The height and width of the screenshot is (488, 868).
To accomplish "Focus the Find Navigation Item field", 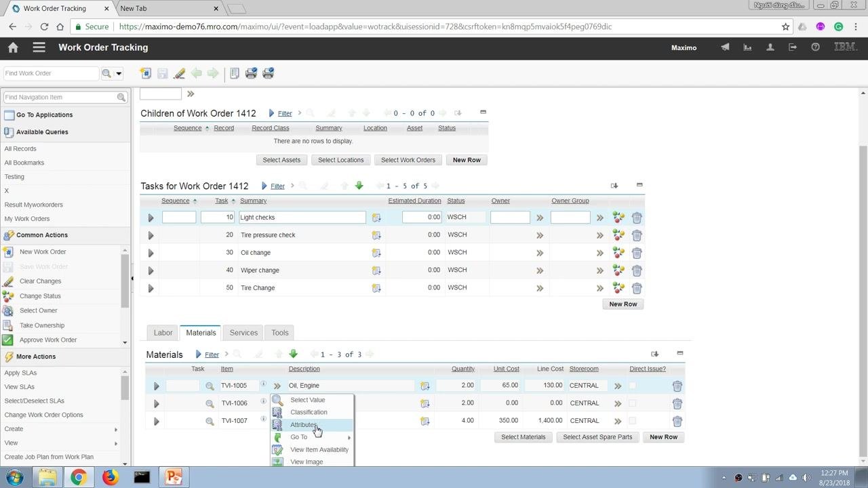I will [60, 97].
